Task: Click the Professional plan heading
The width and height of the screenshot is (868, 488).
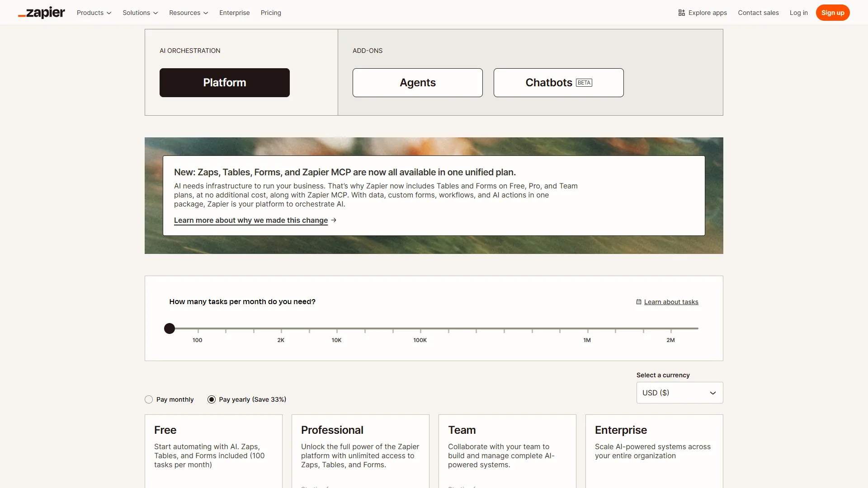Action: pos(332,430)
